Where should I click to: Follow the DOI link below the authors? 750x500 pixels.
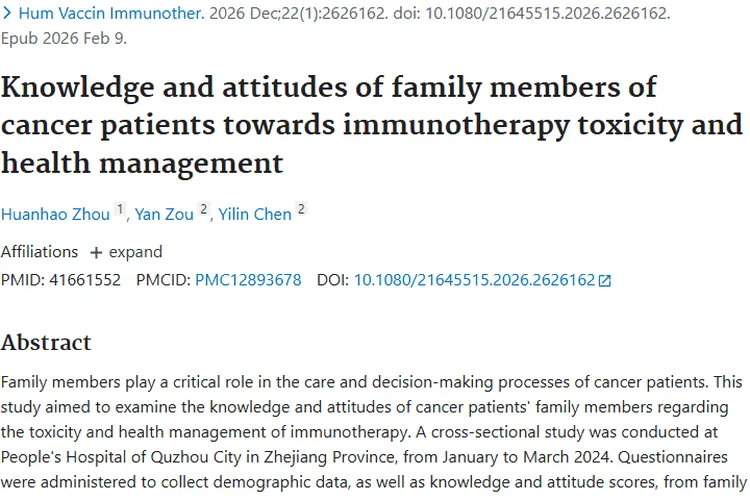tap(474, 280)
